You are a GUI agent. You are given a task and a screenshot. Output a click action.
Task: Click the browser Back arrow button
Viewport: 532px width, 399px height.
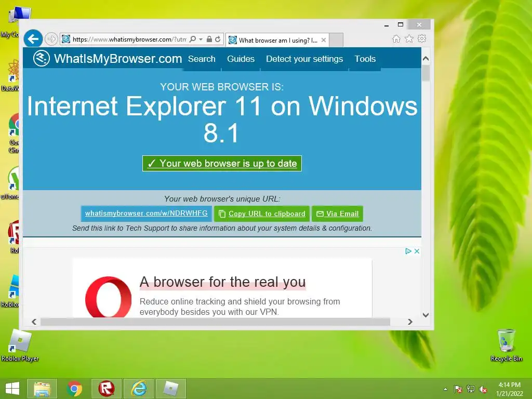[x=33, y=39]
